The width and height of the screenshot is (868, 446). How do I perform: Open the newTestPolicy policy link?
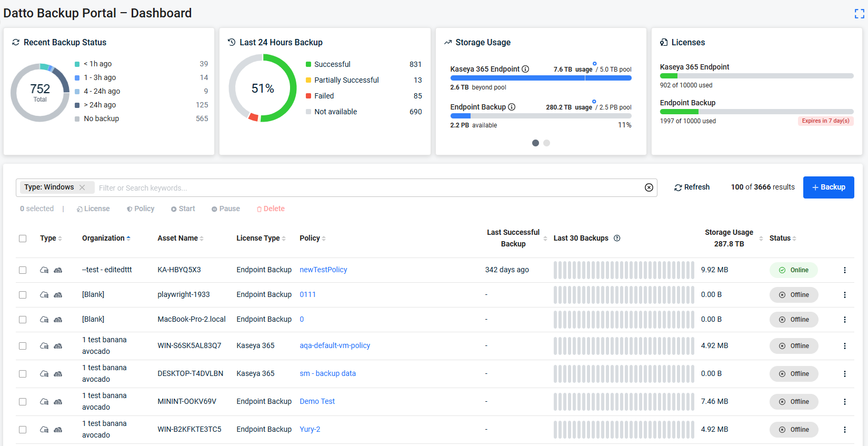323,270
